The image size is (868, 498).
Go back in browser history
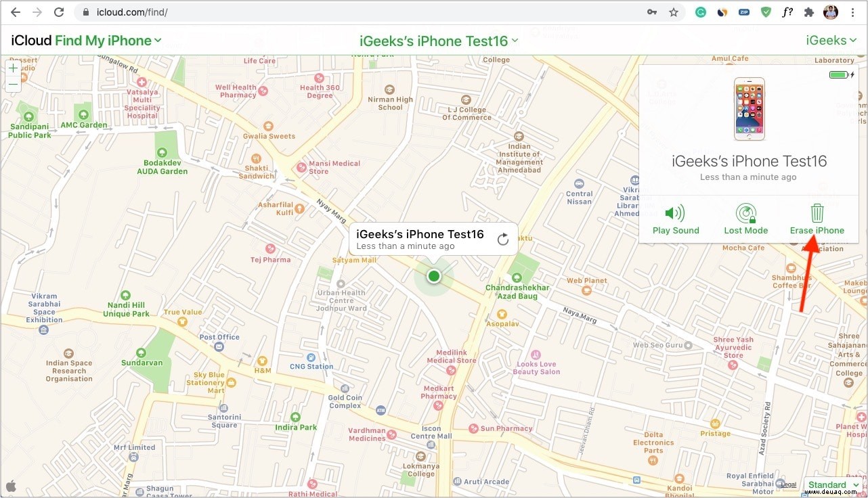point(15,12)
